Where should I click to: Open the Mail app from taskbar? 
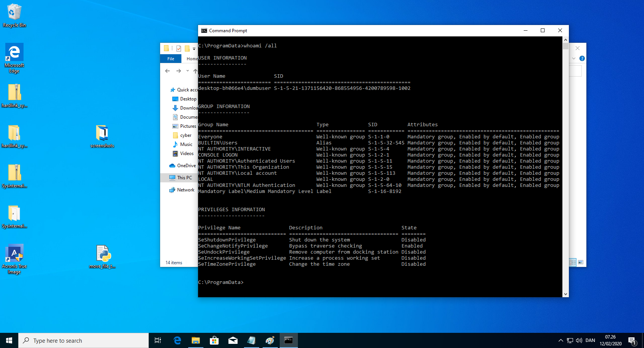click(x=233, y=340)
